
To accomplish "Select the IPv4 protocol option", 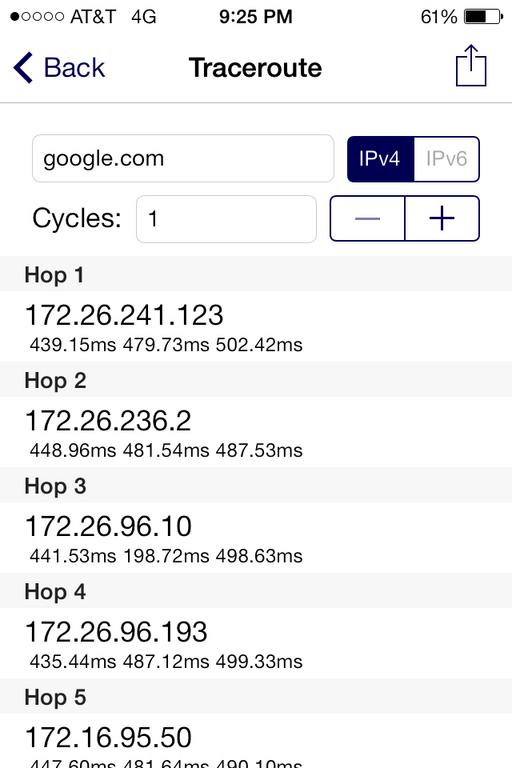I will [381, 159].
